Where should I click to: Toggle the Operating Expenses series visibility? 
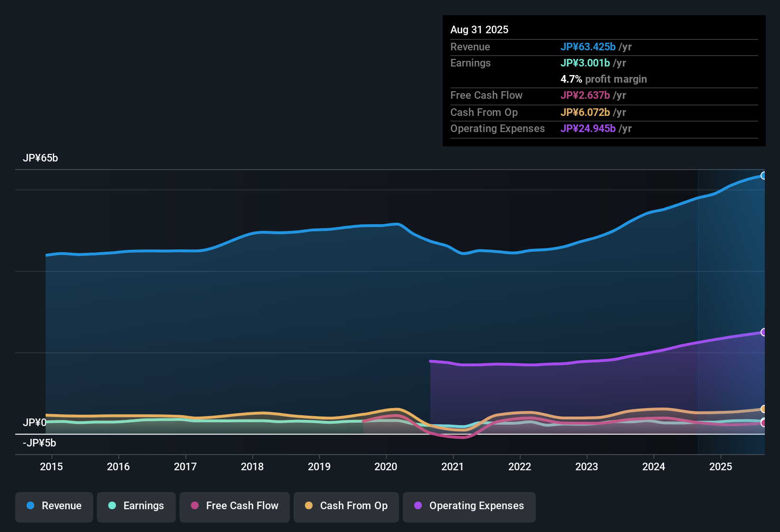click(x=469, y=506)
